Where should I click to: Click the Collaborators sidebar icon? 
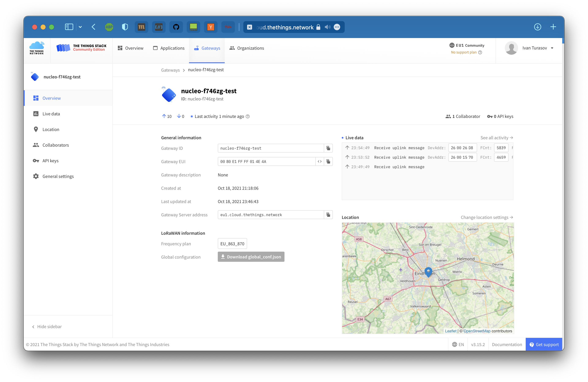[36, 145]
